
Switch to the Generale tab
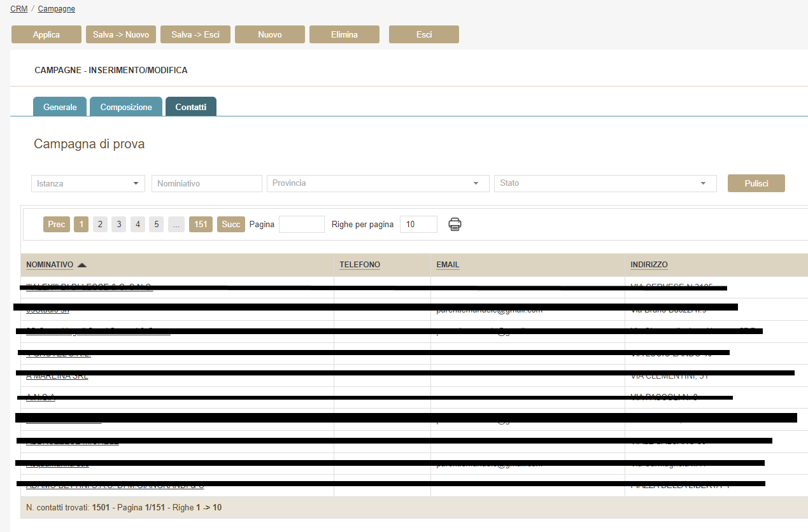coord(60,107)
